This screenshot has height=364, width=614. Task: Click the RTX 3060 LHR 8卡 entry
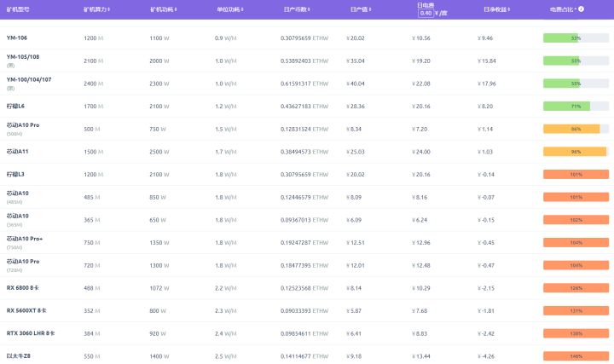(x=31, y=332)
